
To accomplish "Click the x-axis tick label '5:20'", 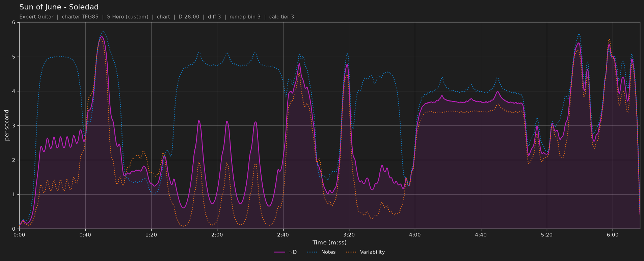I will tap(547, 235).
